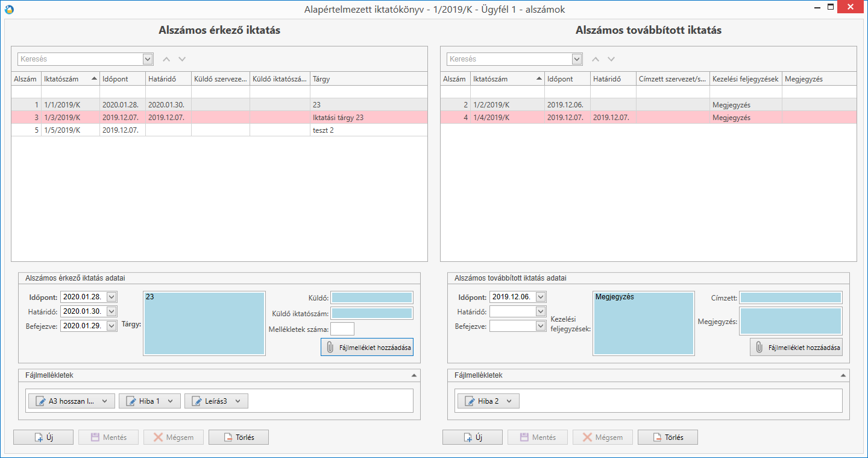Screen dimensions: 868x458
Task: Click the up arrow next to right search box
Action: pos(596,59)
